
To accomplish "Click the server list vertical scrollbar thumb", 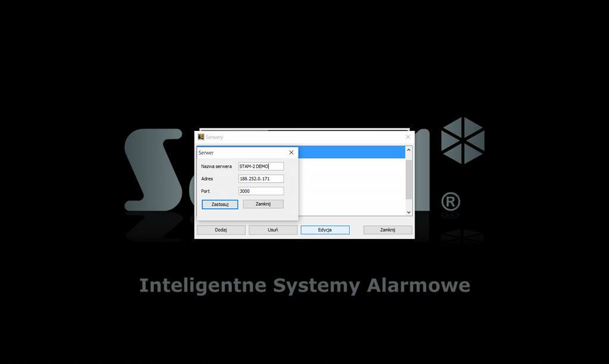I will click(409, 178).
